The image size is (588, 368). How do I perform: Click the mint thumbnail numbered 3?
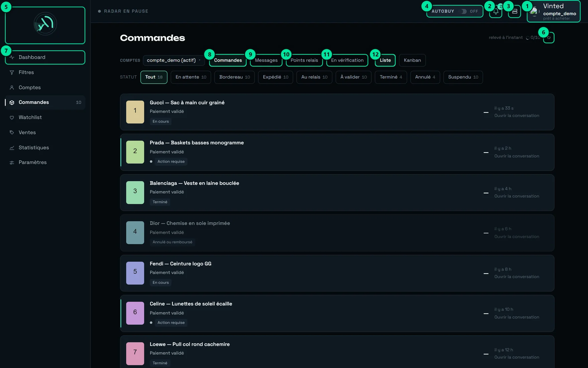click(x=135, y=193)
